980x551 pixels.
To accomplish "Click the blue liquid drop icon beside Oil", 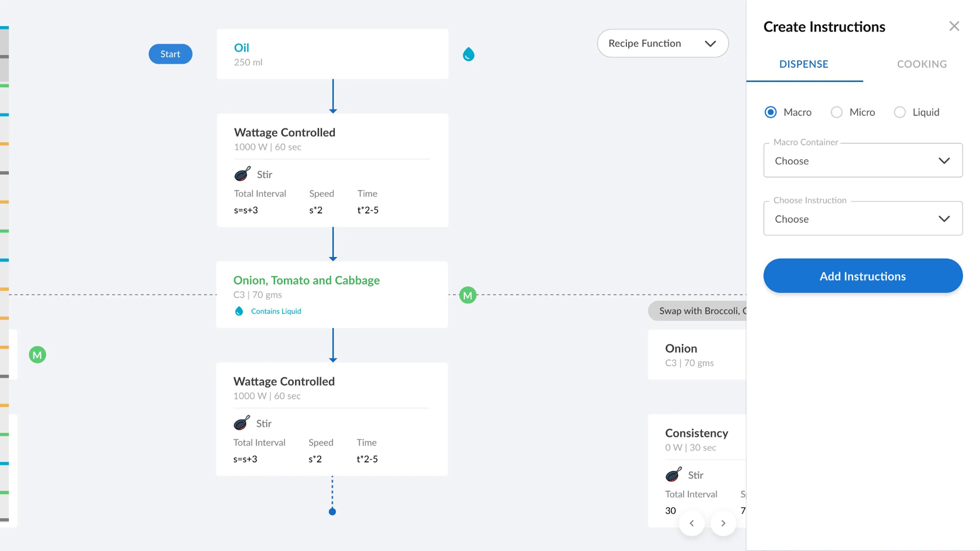I will (468, 54).
